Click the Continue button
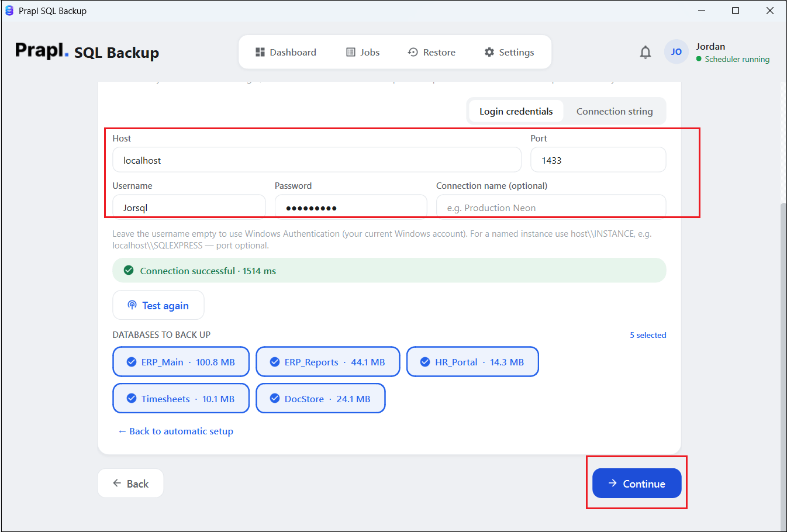 click(637, 483)
